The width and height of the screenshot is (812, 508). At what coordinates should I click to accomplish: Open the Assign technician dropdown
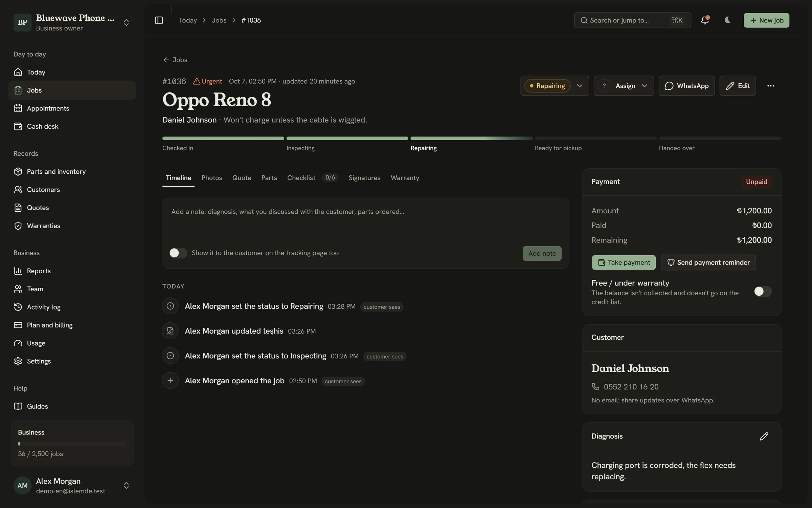[624, 86]
